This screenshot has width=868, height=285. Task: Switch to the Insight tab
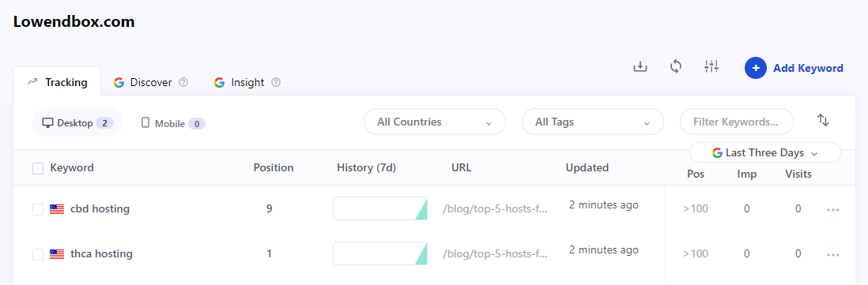tap(247, 82)
